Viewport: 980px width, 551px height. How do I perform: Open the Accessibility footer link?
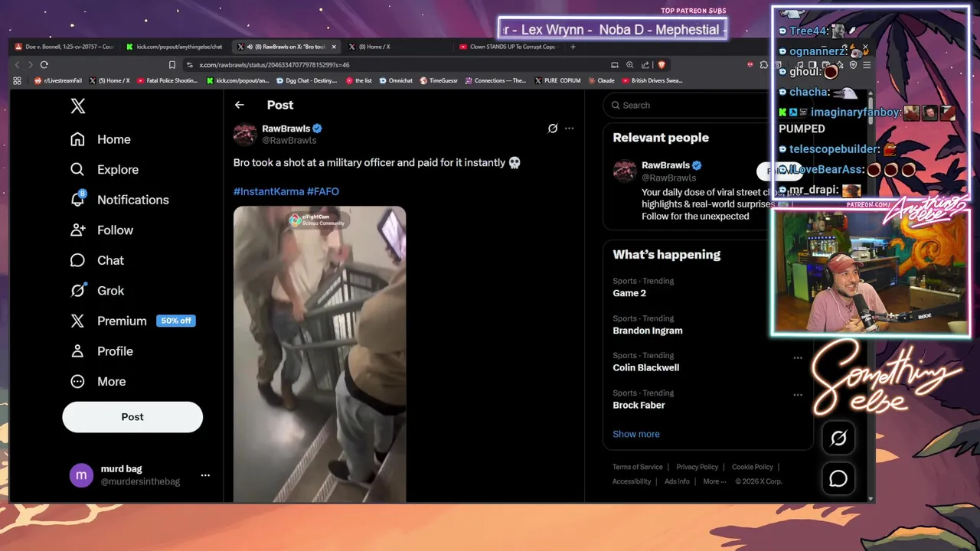632,481
